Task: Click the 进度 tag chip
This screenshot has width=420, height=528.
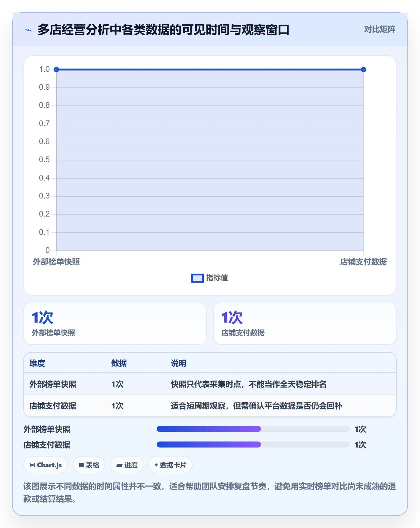Action: [x=127, y=465]
